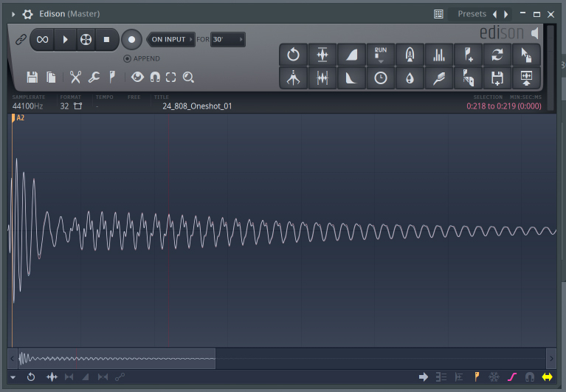Click the select-all brackets icon

point(170,78)
